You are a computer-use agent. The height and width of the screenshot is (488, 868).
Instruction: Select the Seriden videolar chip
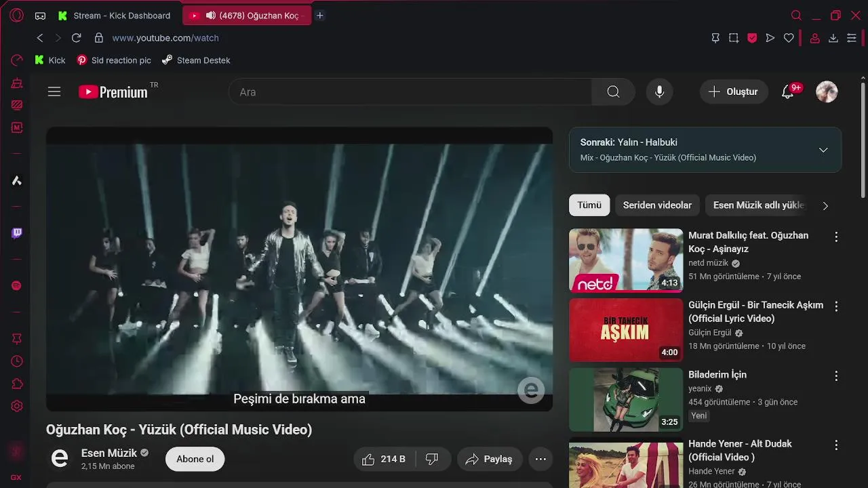(x=657, y=205)
